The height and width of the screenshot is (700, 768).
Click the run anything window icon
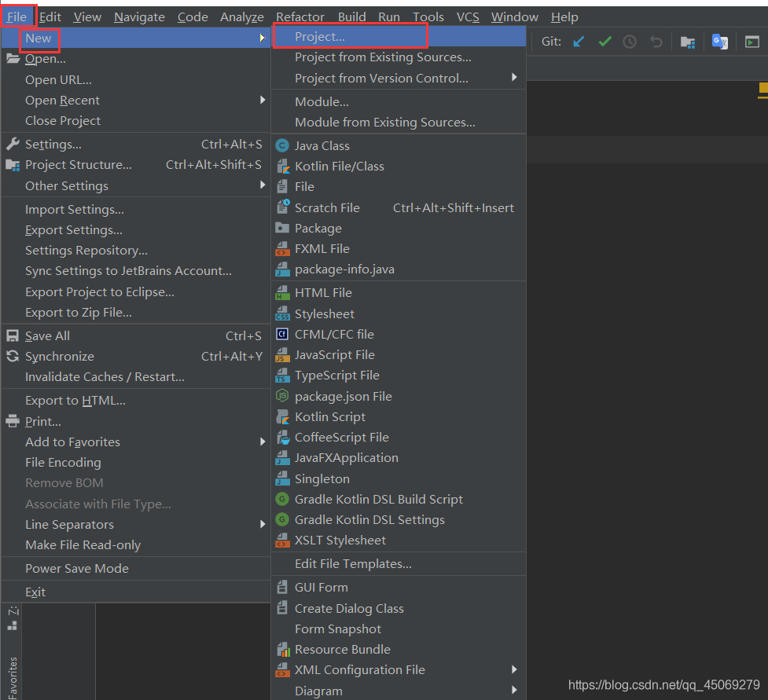point(752,42)
